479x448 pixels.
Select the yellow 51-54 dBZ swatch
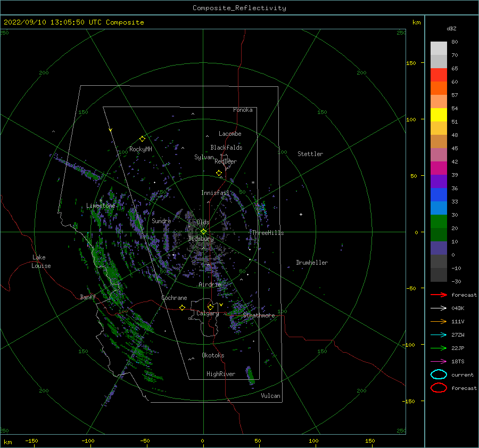(439, 115)
